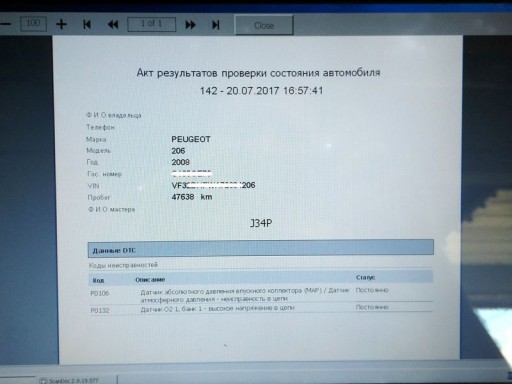The width and height of the screenshot is (512, 384).
Task: Zoom in with the plus icon
Action: [x=61, y=24]
